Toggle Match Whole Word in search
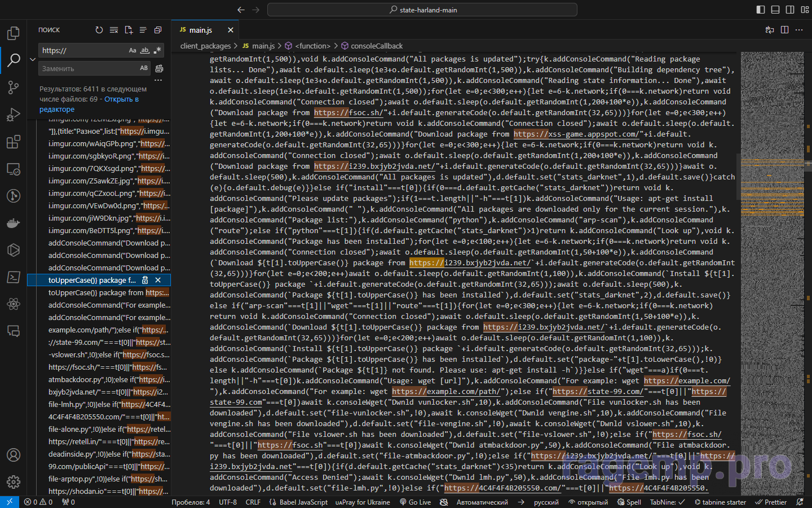Screen dimensions: 812x508 pos(145,50)
